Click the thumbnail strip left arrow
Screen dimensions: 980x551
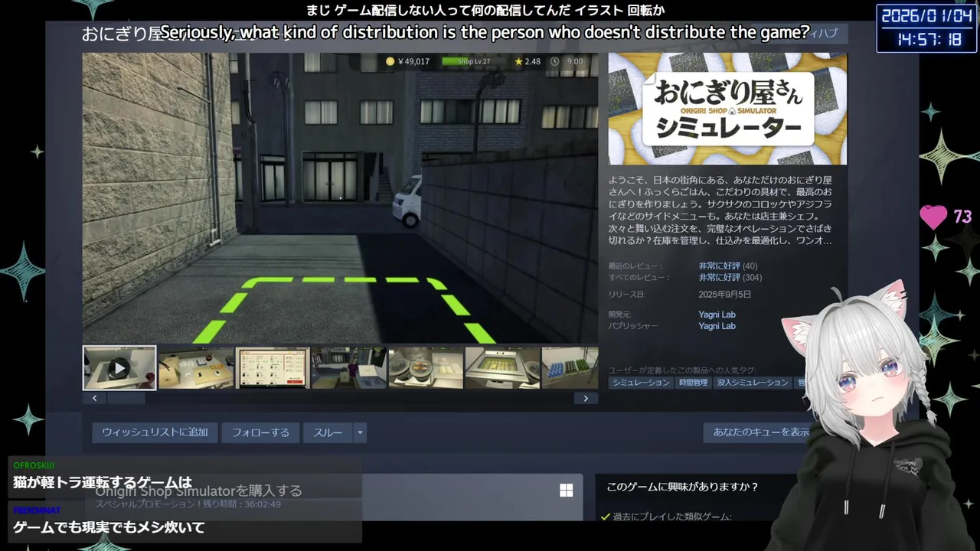[x=94, y=398]
